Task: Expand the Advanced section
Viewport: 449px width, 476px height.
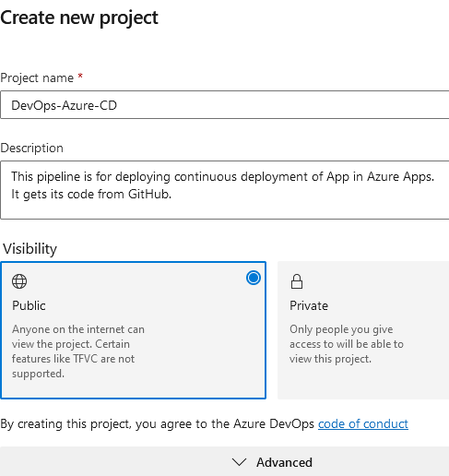Action: tap(224, 462)
